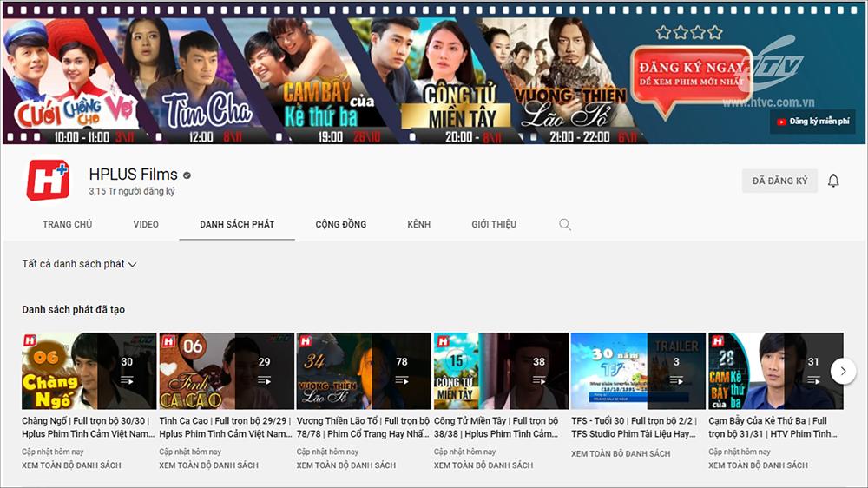Open the Cạm Bẫy Của Kẻ Thứ Ba thumbnail

click(x=775, y=371)
